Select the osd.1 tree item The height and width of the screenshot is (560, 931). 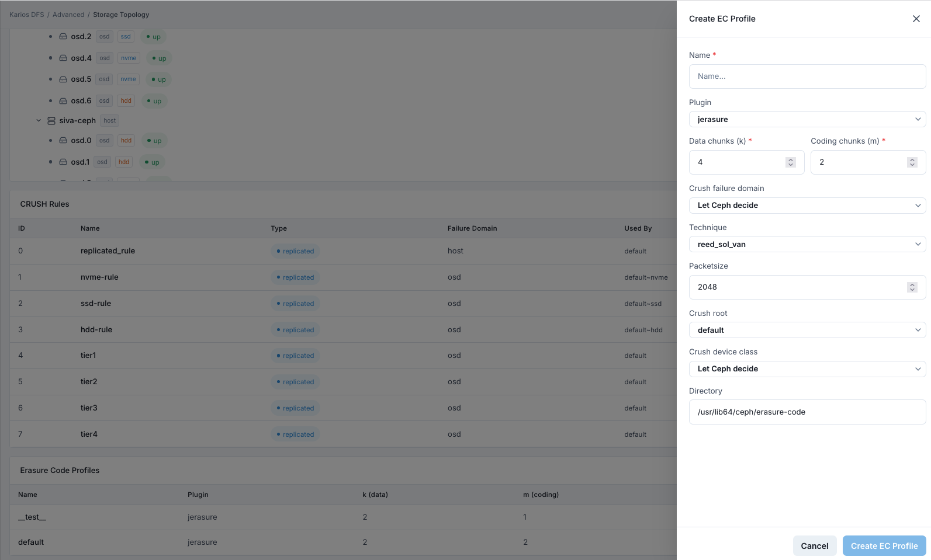pyautogui.click(x=80, y=162)
